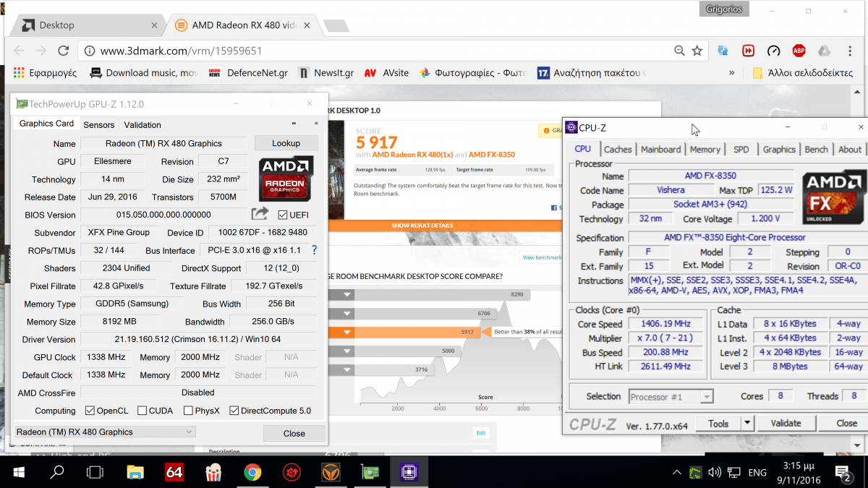868x488 pixels.
Task: Switch to the Desktop browser tab
Action: [86, 25]
